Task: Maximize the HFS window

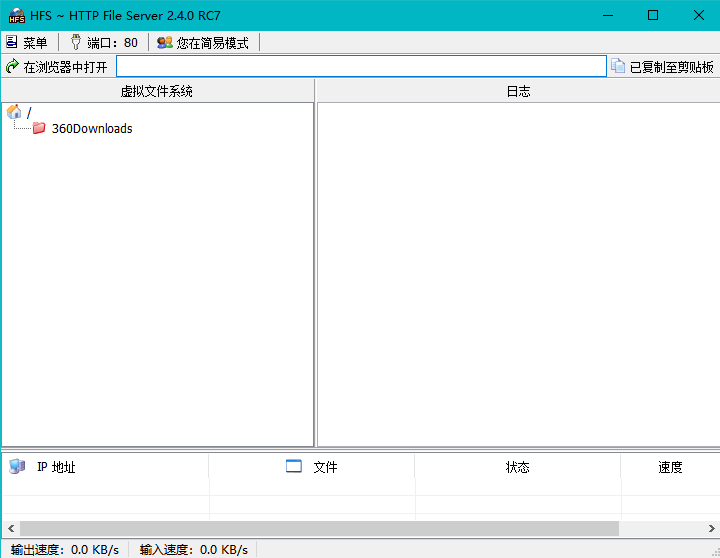Action: pos(652,16)
